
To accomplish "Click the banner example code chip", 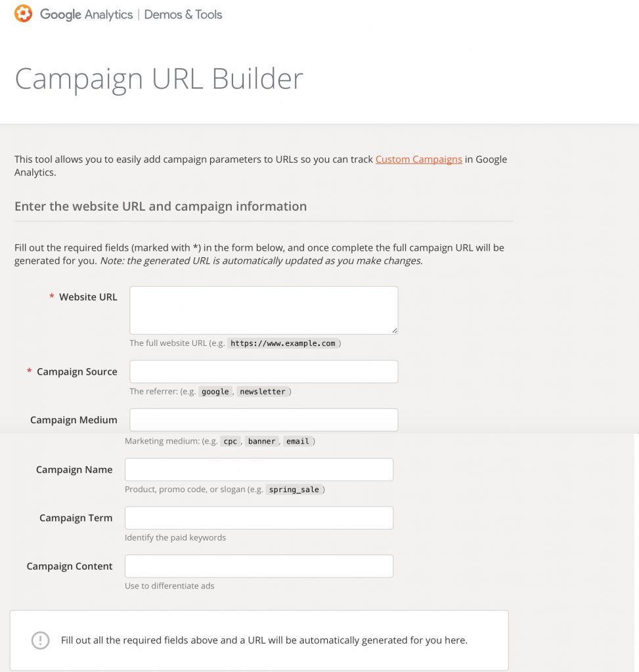I will [x=261, y=442].
